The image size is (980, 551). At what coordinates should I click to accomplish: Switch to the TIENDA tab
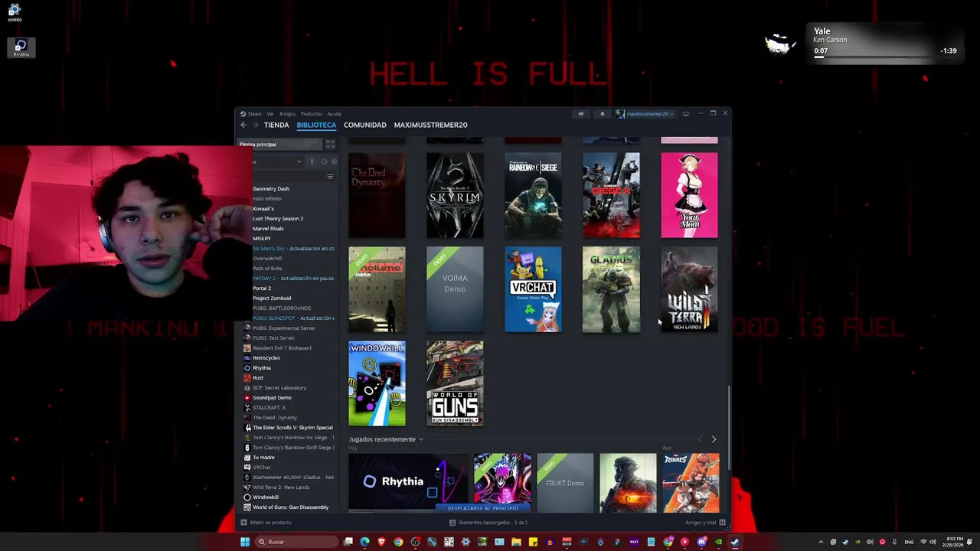tap(276, 125)
